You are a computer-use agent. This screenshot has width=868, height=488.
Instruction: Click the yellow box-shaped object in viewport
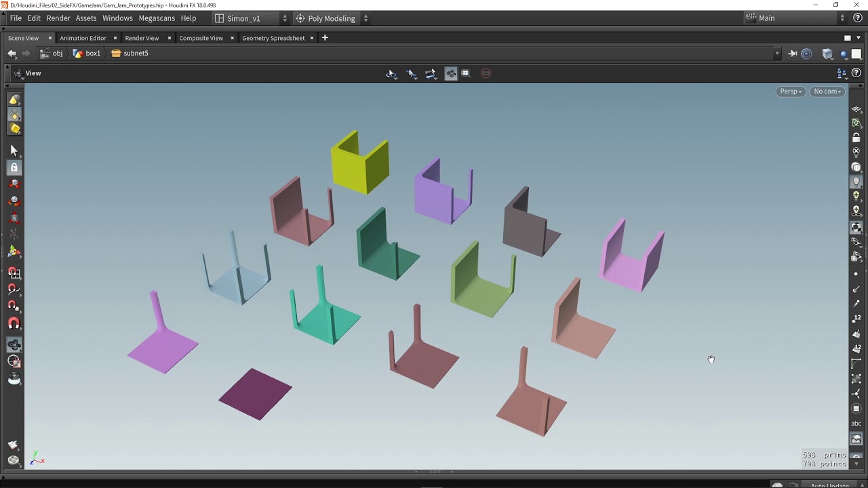tap(360, 163)
